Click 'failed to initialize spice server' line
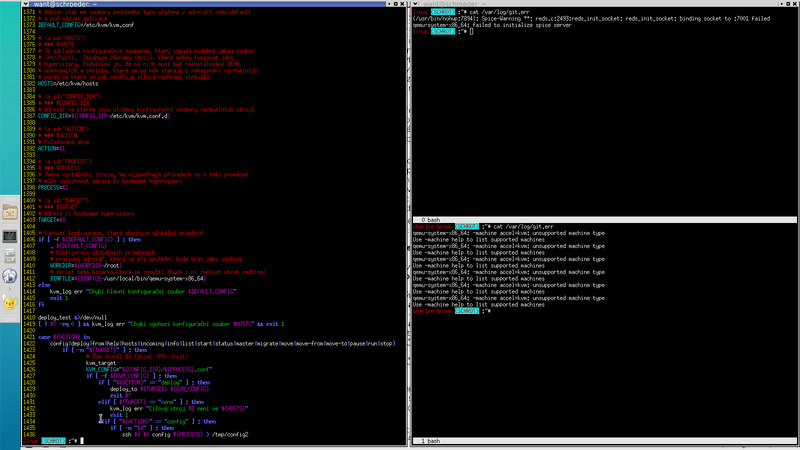The height and width of the screenshot is (450, 800). [492, 25]
